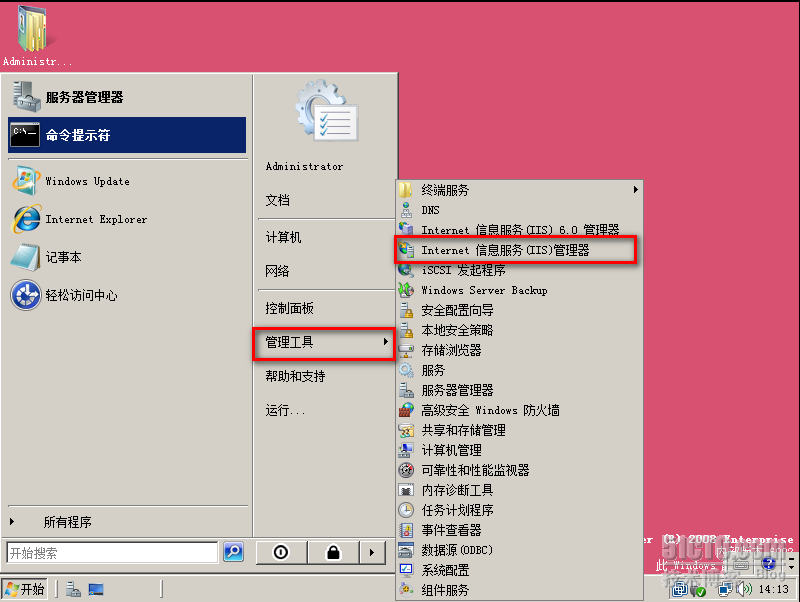Image resolution: width=800 pixels, height=602 pixels.
Task: Click the search magnifier button
Action: (x=234, y=552)
